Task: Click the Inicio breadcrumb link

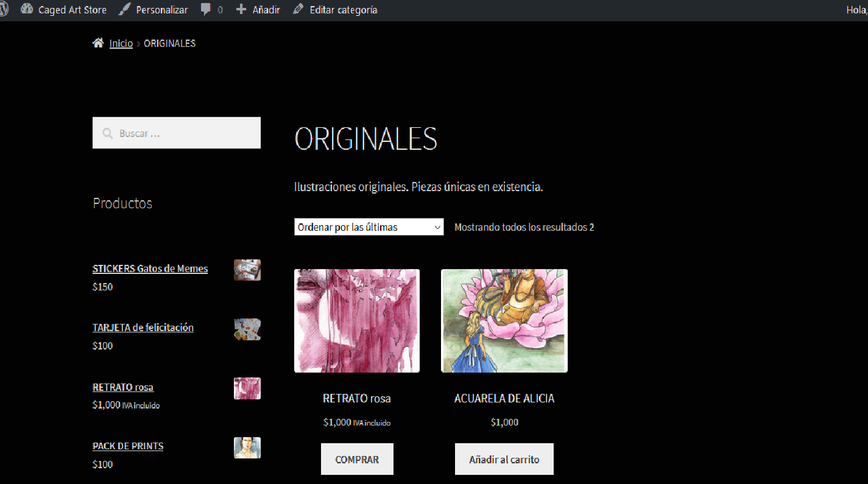Action: pyautogui.click(x=121, y=43)
